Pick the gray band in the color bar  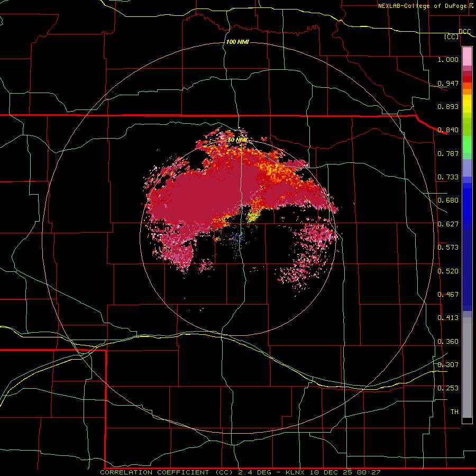click(467, 368)
